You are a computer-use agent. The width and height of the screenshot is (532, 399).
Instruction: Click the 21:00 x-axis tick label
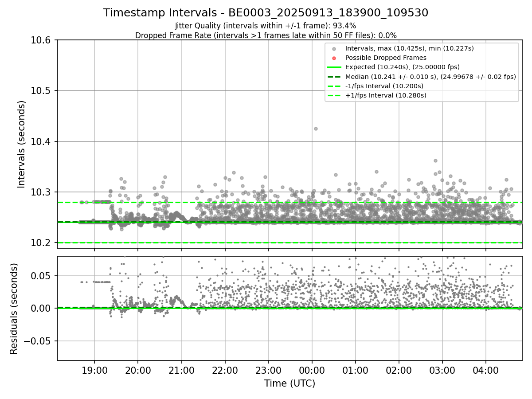181,370
